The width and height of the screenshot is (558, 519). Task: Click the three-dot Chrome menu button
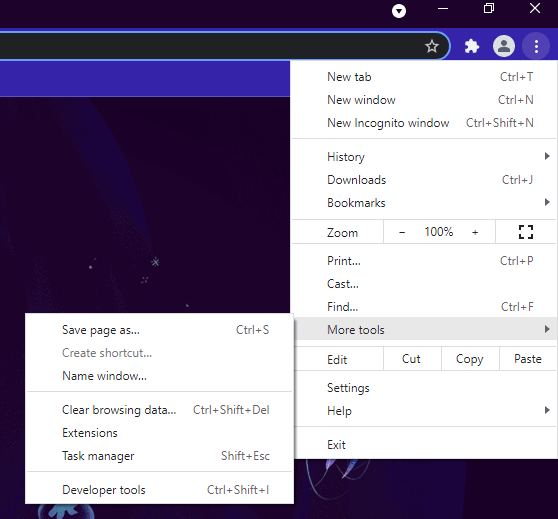536,46
